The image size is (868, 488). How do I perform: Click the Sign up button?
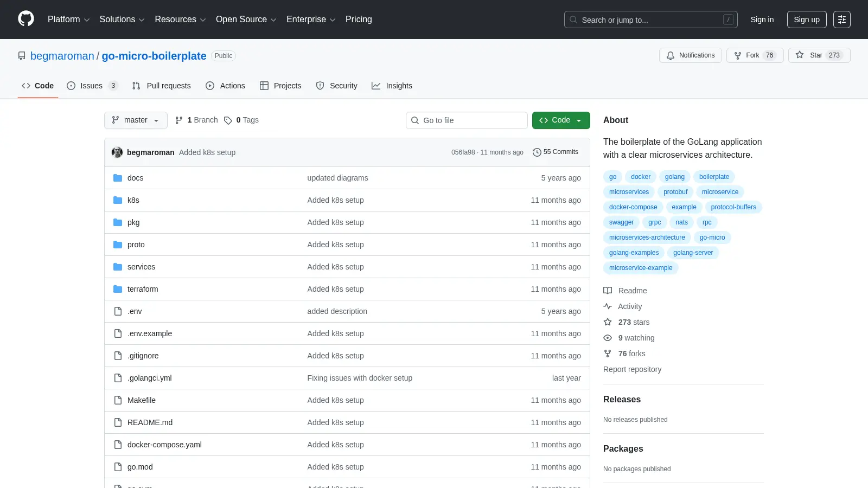click(807, 20)
